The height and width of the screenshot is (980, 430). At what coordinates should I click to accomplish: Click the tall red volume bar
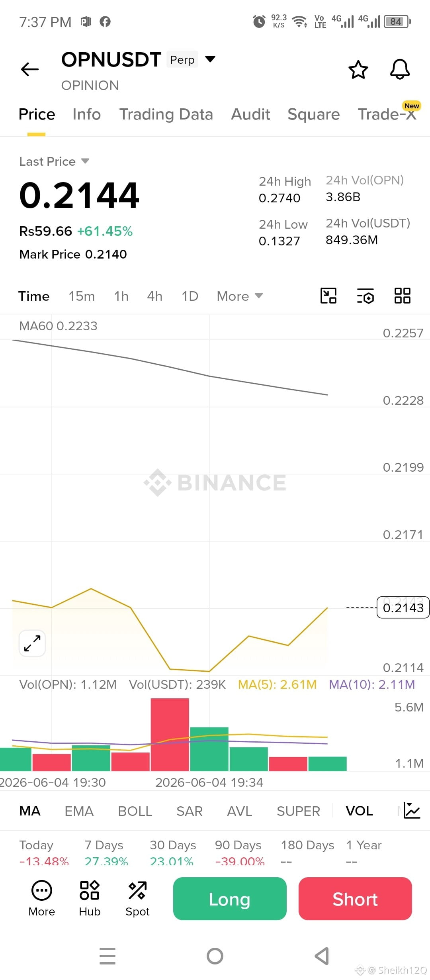coord(170,735)
